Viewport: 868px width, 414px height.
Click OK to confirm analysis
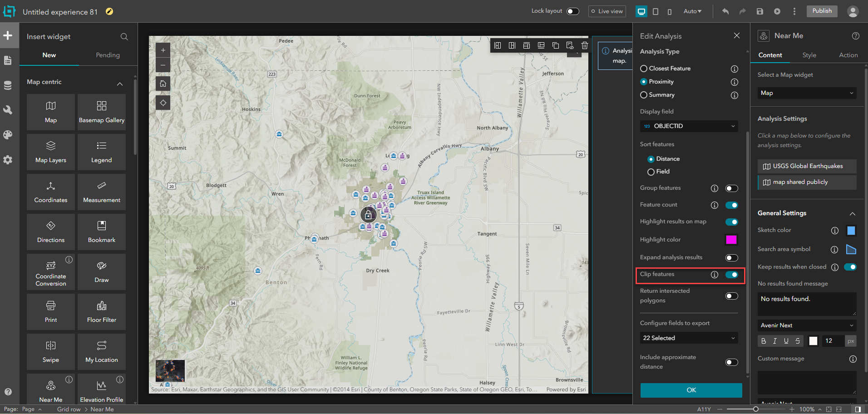691,390
